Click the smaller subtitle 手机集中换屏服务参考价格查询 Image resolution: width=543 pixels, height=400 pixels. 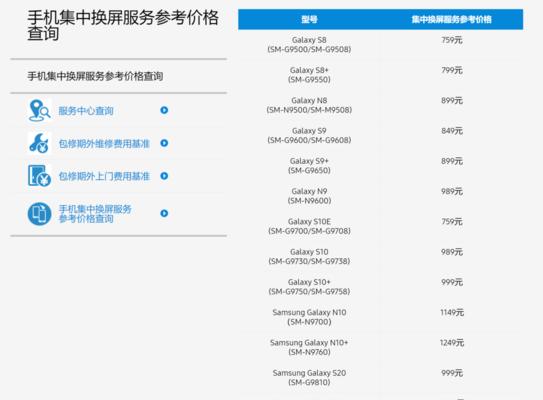pyautogui.click(x=95, y=76)
